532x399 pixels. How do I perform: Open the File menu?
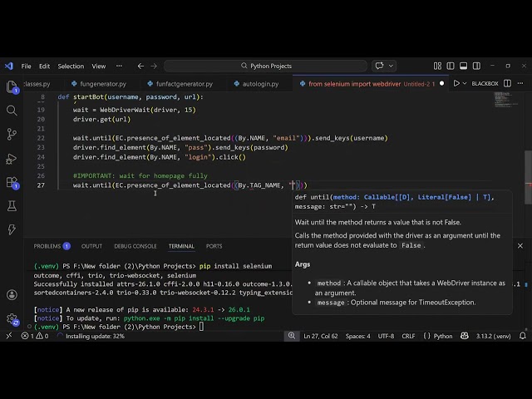[x=26, y=66]
